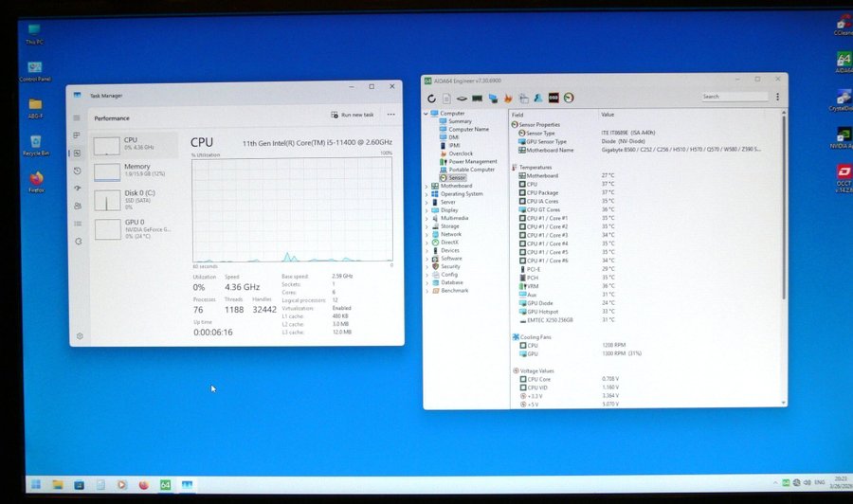Viewport: 853px width, 504px height.
Task: Expand the Display tree node
Action: [x=426, y=210]
